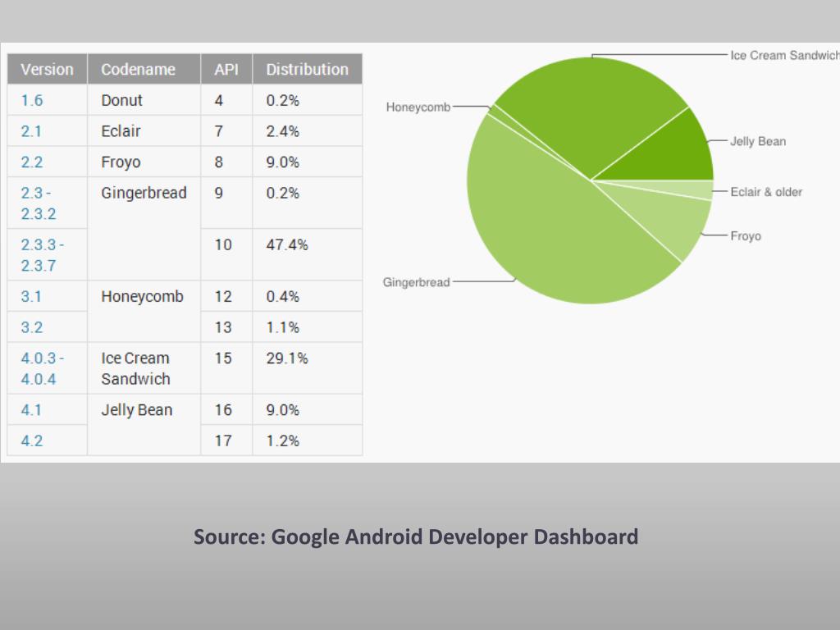The image size is (840, 630).
Task: Select the Eclair codename cell
Action: [144, 131]
